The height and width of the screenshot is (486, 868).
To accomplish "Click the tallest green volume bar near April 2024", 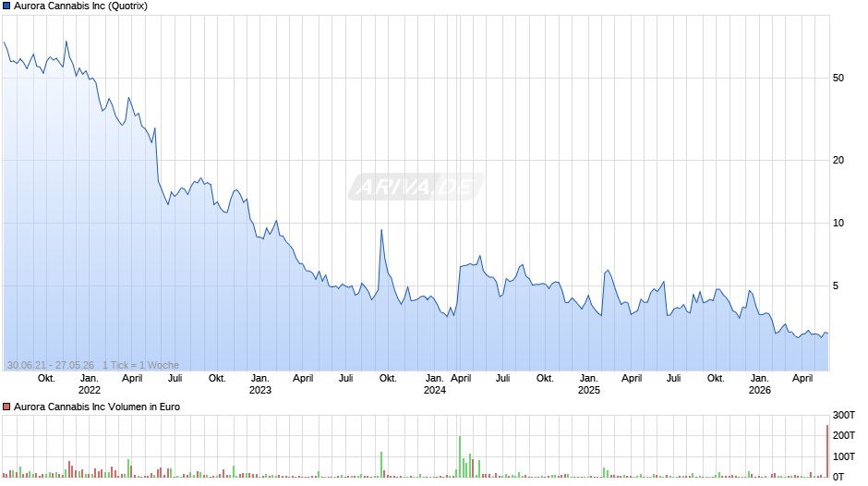I will [x=460, y=456].
